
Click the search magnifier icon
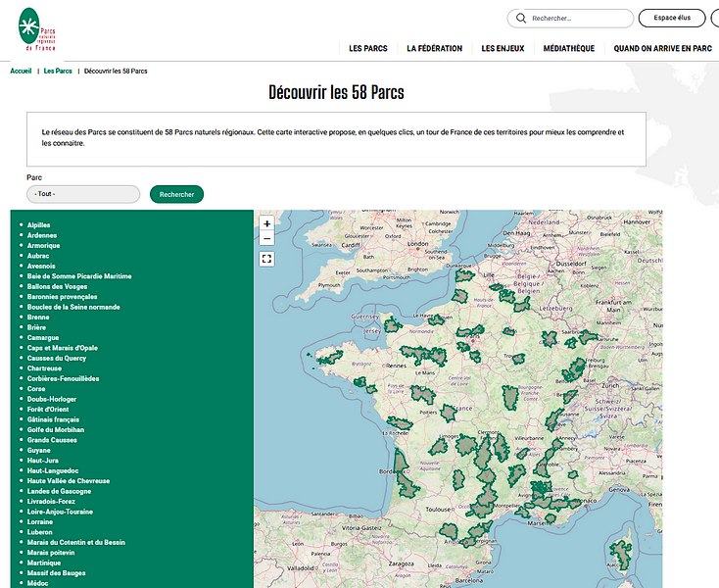click(x=520, y=19)
